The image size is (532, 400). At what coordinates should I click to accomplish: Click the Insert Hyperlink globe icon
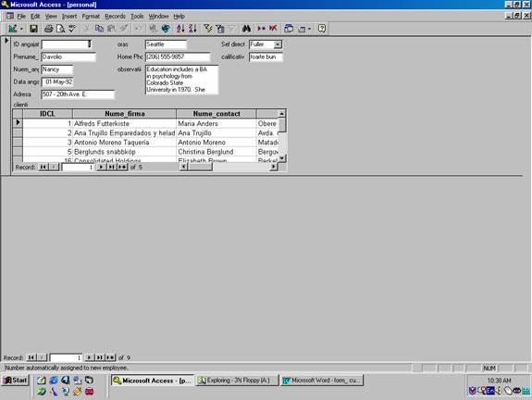pos(166,29)
